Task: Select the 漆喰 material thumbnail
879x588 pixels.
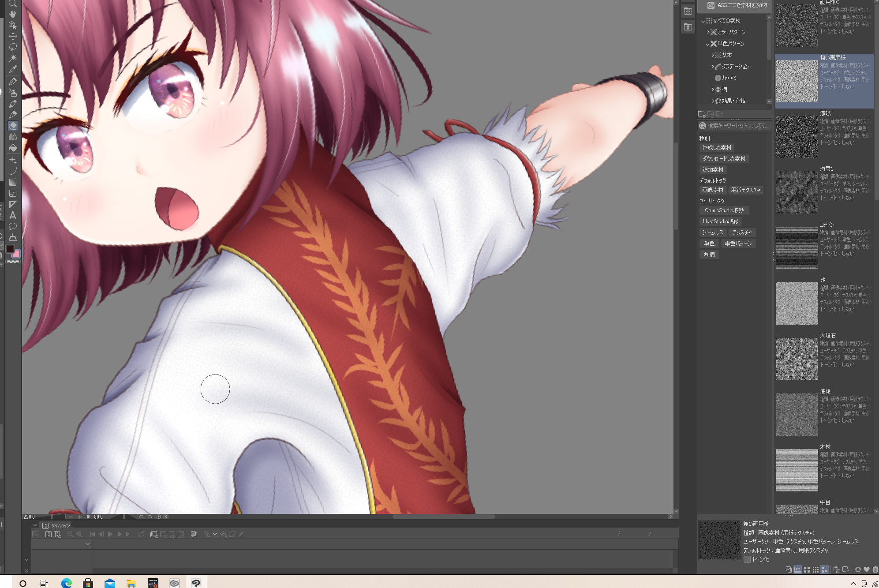Action: [797, 137]
